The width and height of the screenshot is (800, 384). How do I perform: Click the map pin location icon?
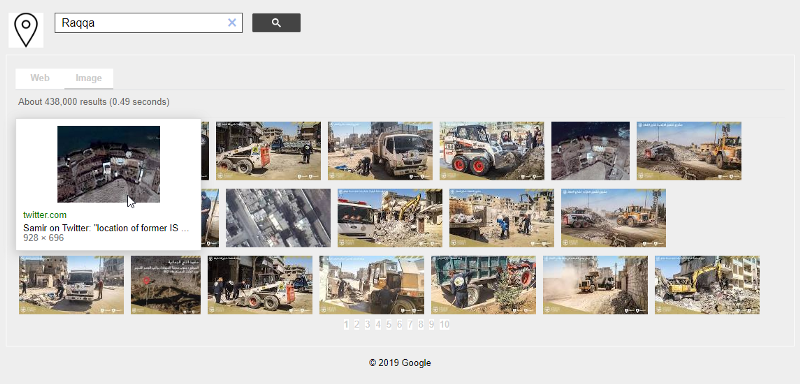tap(26, 30)
